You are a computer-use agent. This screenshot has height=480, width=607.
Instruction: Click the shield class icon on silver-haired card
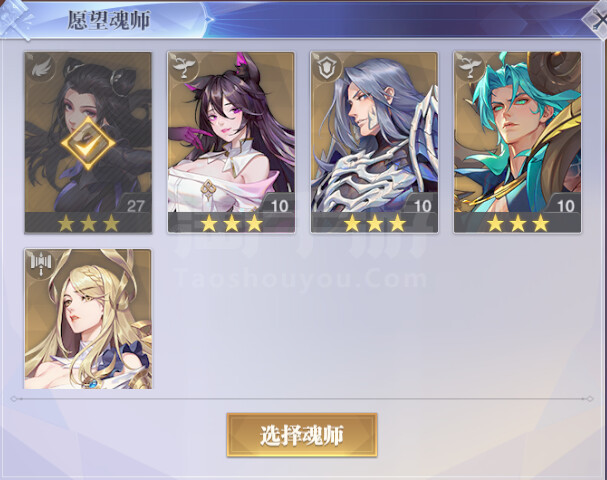(327, 68)
